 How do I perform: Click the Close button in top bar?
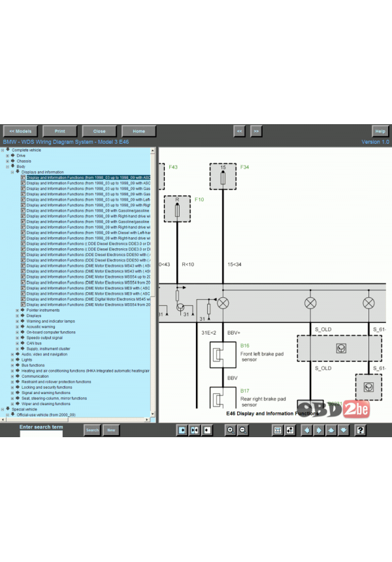[x=99, y=131]
